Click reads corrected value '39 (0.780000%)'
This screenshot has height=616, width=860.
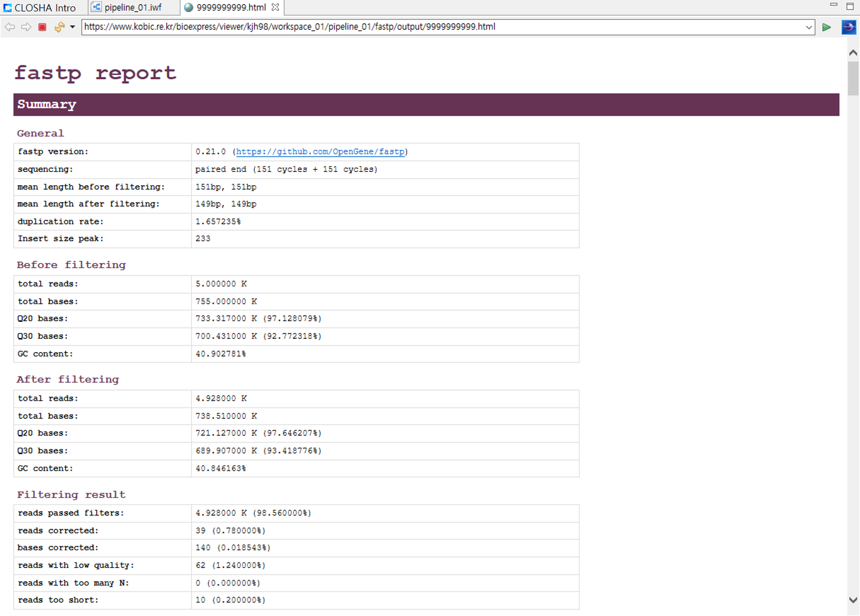point(231,530)
